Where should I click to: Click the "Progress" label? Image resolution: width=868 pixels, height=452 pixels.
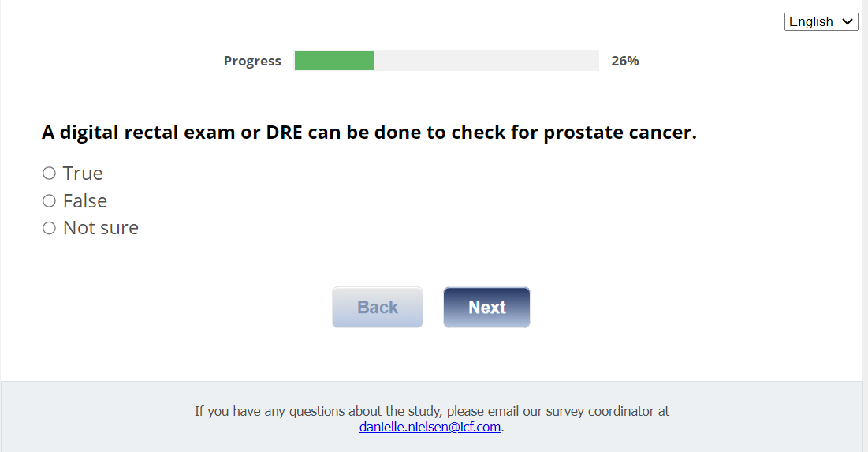pyautogui.click(x=252, y=61)
